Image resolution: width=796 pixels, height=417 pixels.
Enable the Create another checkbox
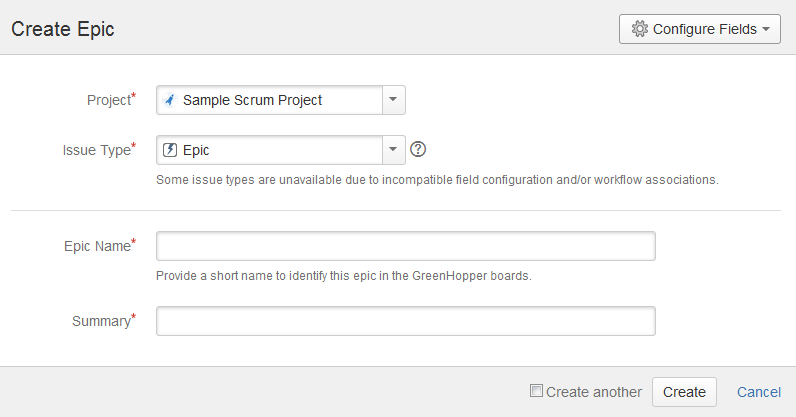click(x=536, y=391)
